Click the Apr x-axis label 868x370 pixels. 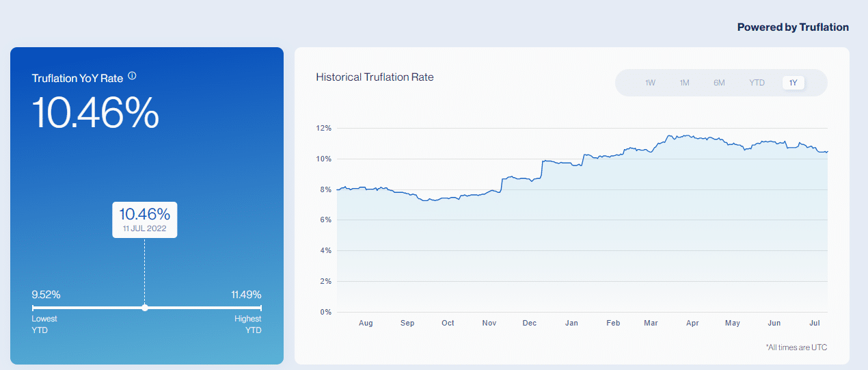click(692, 323)
